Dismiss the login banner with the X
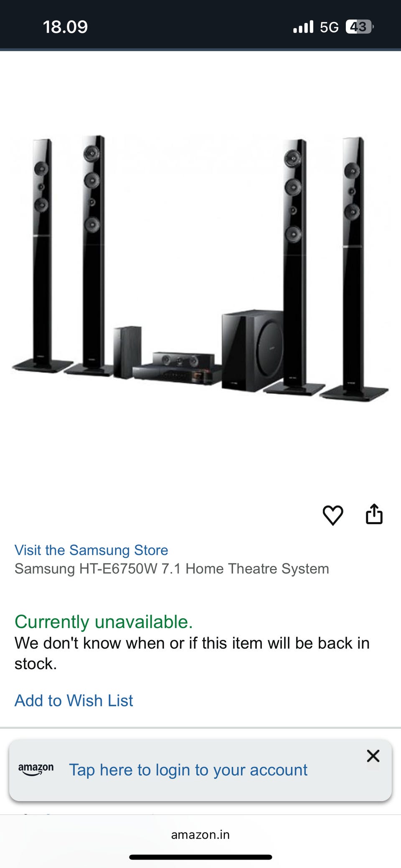The width and height of the screenshot is (401, 868). pos(373,756)
